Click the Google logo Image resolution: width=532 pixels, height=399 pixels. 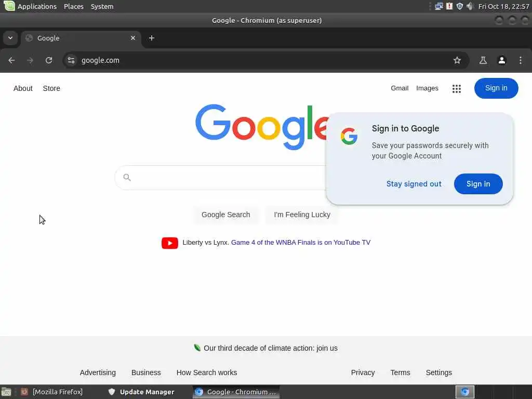click(x=262, y=127)
